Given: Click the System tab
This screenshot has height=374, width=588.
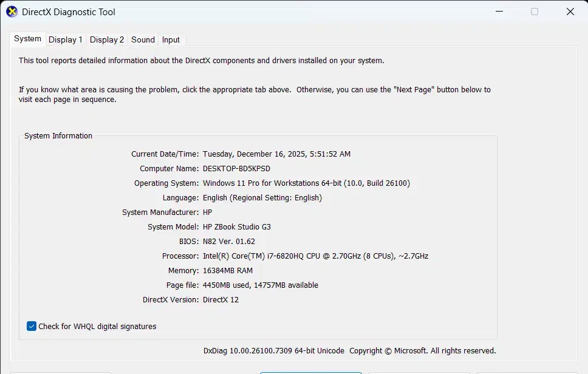Looking at the screenshot, I should coord(27,38).
